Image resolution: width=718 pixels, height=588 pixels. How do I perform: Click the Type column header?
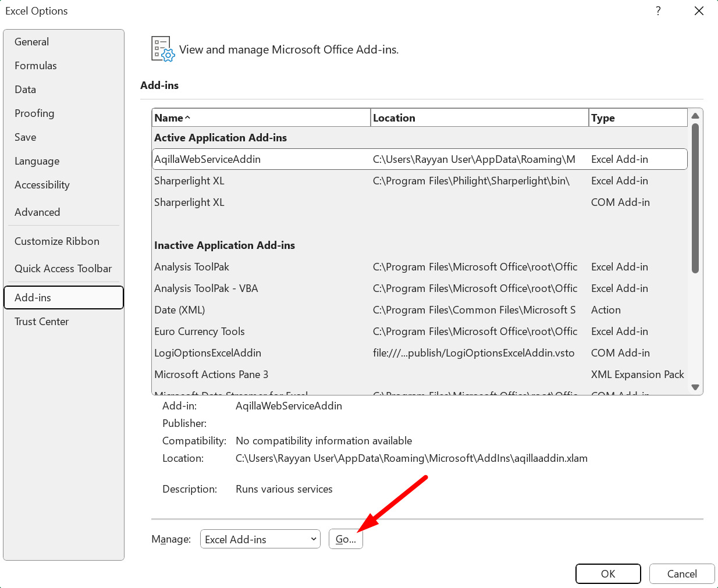coord(638,118)
